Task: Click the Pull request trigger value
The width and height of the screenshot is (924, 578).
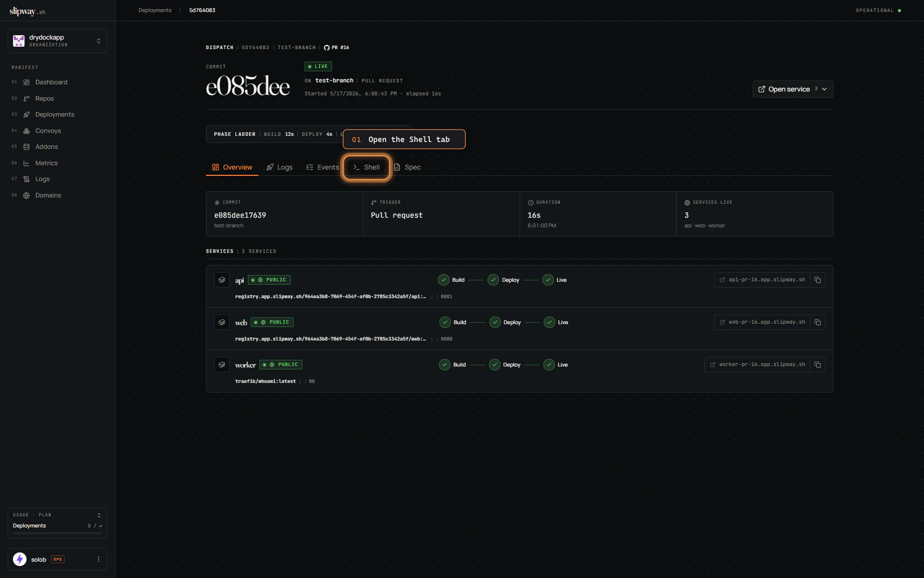Action: pyautogui.click(x=397, y=215)
